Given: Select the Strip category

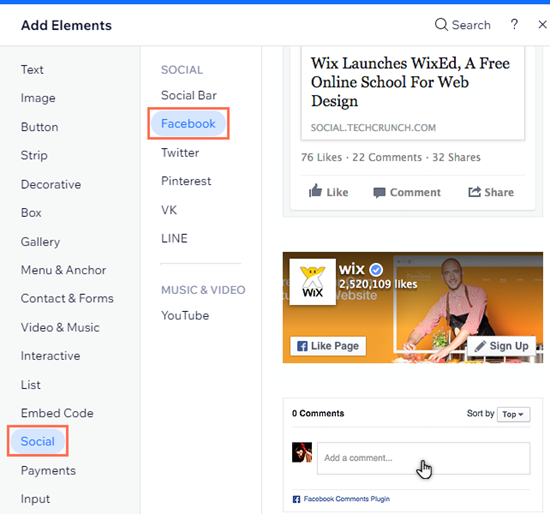Looking at the screenshot, I should pyautogui.click(x=34, y=155).
